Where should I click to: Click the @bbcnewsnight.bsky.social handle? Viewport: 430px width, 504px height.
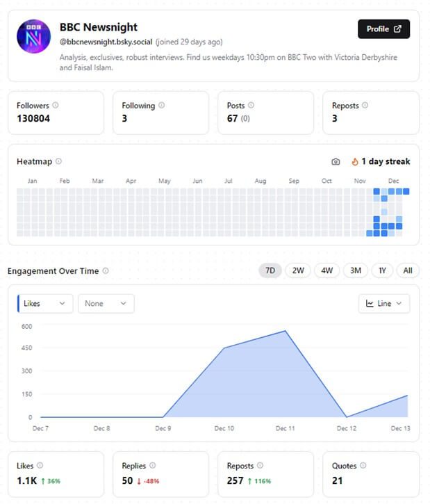(x=106, y=42)
